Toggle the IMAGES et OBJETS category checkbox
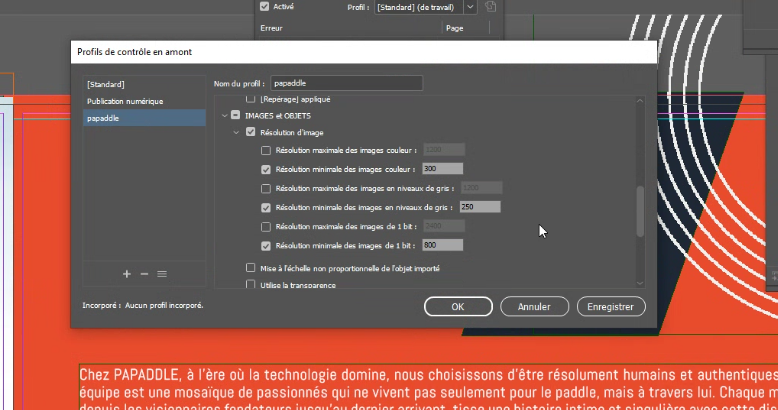Viewport: 778px width, 410px height. [x=236, y=116]
